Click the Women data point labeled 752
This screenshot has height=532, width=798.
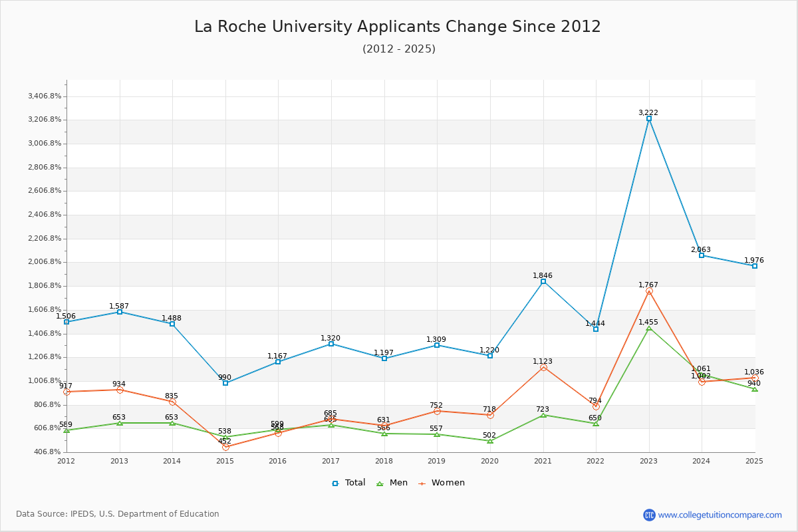pos(437,411)
